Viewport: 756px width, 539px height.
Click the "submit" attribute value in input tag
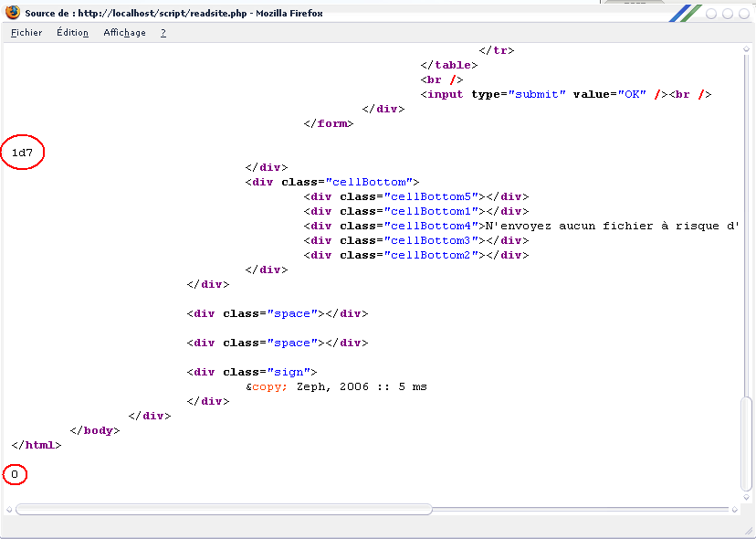pos(538,94)
